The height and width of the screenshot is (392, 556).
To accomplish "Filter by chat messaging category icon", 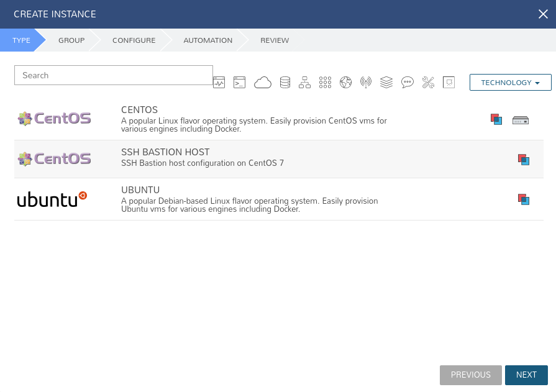I will [x=408, y=82].
